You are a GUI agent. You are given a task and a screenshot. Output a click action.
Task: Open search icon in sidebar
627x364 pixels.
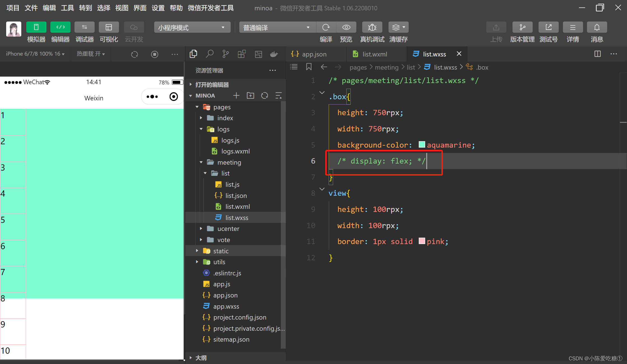pyautogui.click(x=209, y=54)
